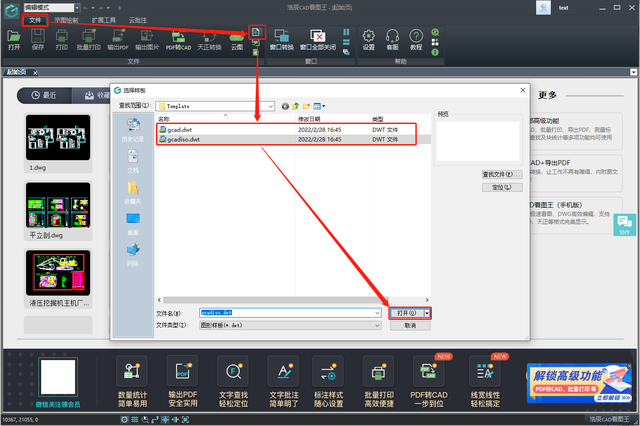Click the grid display toggle in status bar
Viewport: 640px width, 426px height.
(x=135, y=419)
